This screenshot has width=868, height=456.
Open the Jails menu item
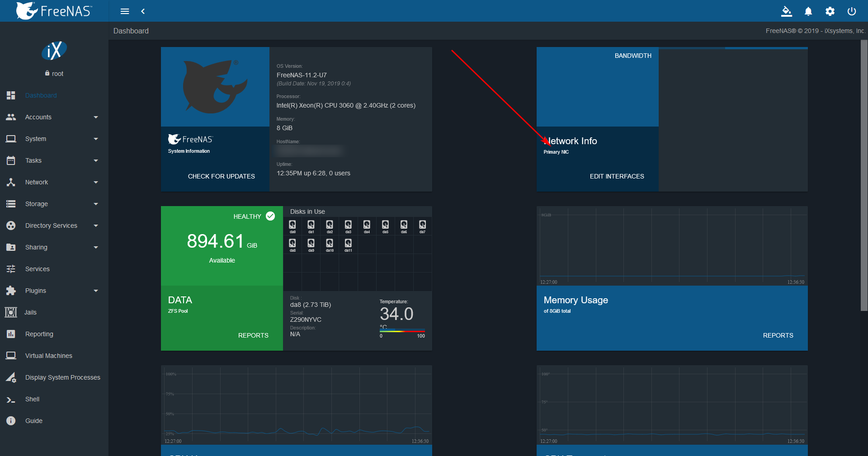(54, 312)
